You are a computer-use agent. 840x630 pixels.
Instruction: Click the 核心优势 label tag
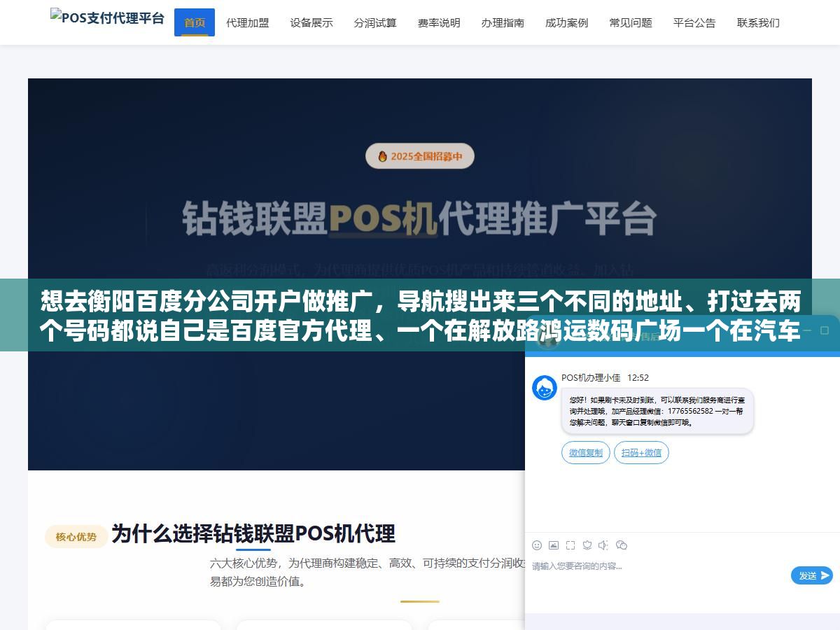(76, 537)
